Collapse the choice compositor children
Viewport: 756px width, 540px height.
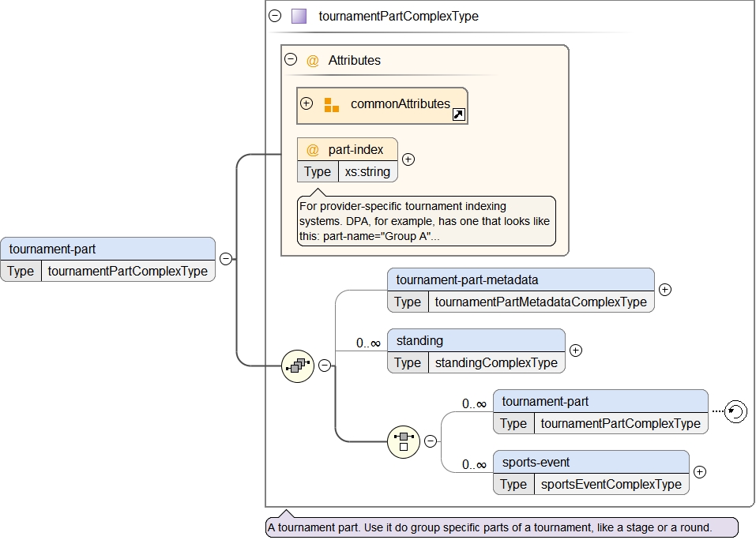[431, 441]
